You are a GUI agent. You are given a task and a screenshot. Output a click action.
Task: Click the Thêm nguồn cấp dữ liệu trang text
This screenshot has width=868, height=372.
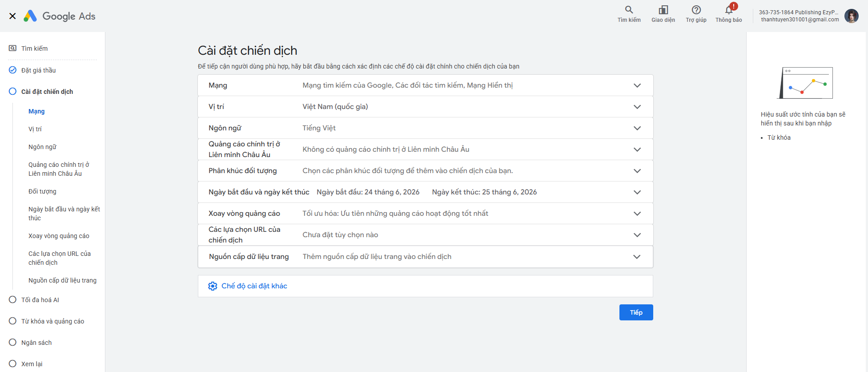377,257
